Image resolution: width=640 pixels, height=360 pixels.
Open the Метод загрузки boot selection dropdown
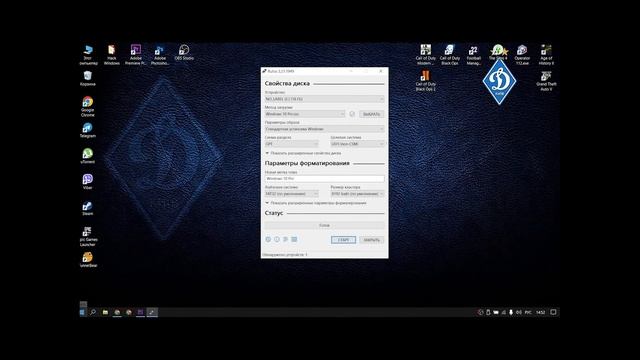pyautogui.click(x=305, y=114)
